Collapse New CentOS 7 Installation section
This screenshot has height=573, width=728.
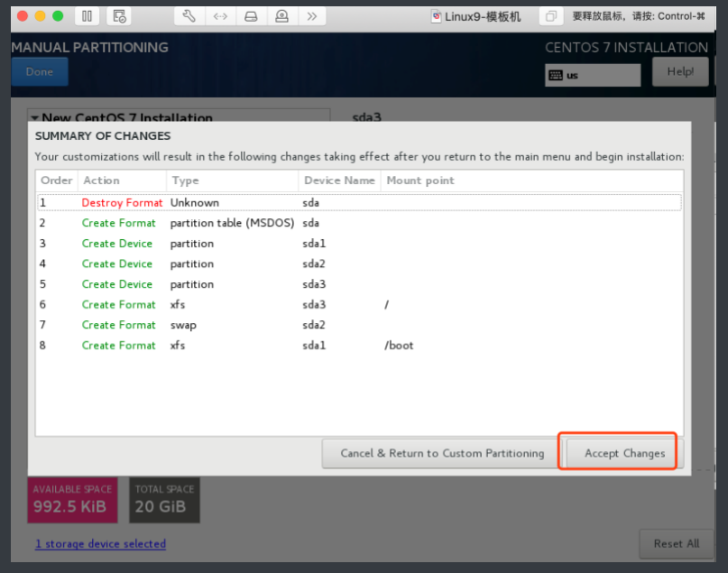click(x=35, y=118)
